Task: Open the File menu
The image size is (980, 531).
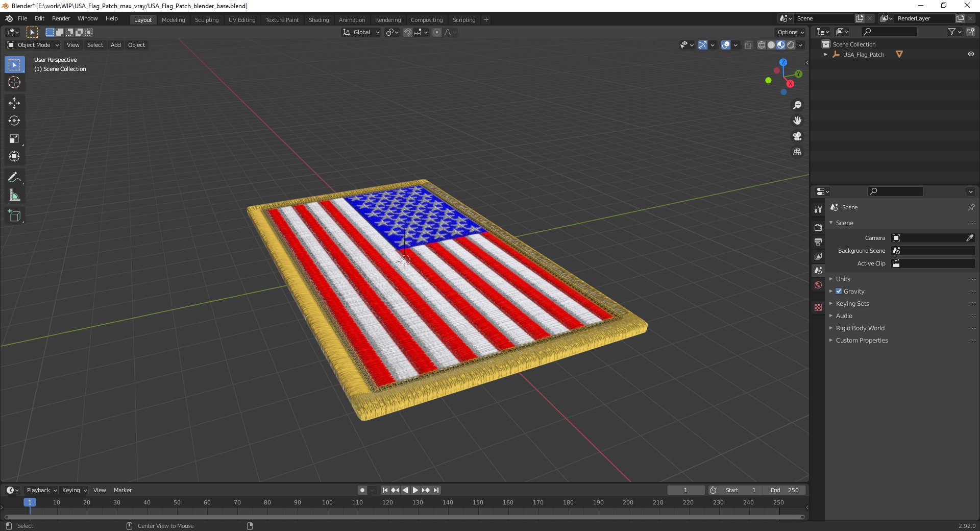Action: [22, 18]
